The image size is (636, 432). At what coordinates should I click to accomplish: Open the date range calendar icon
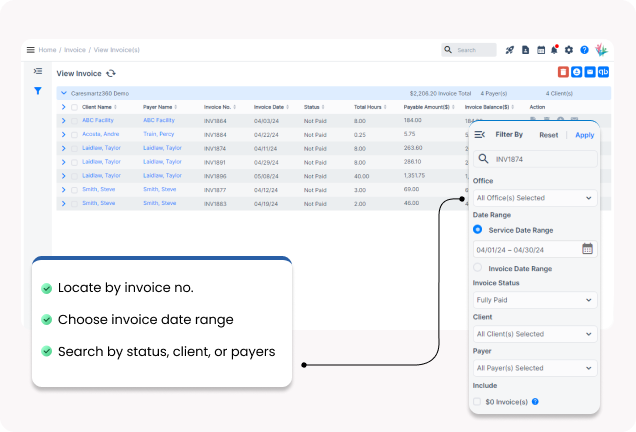(587, 249)
